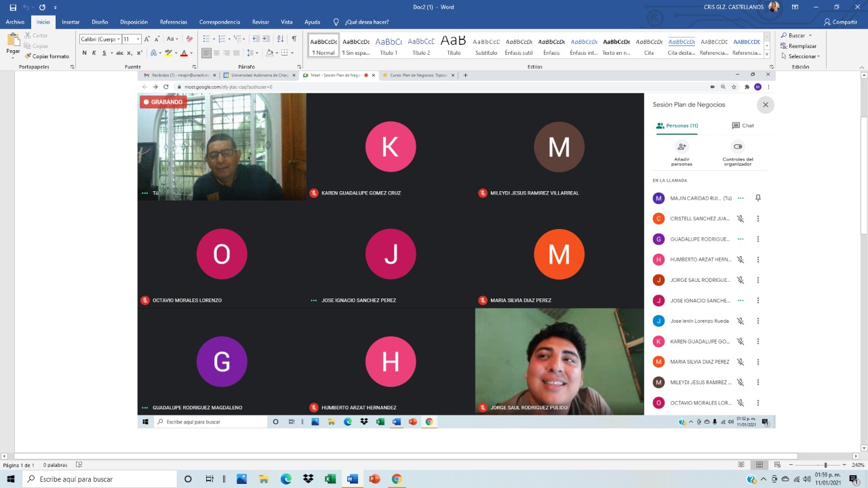Screen dimensions: 868x488
Task: Increase font size with the large A icon
Action: [147, 39]
